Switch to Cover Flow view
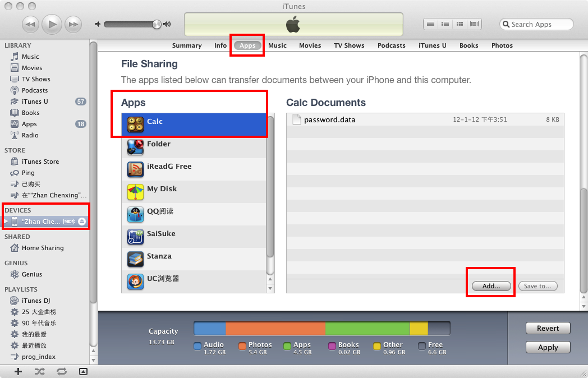The width and height of the screenshot is (588, 378). click(x=474, y=24)
